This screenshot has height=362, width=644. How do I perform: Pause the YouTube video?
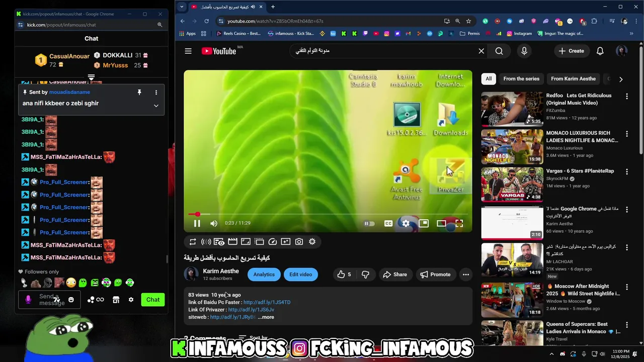197,223
